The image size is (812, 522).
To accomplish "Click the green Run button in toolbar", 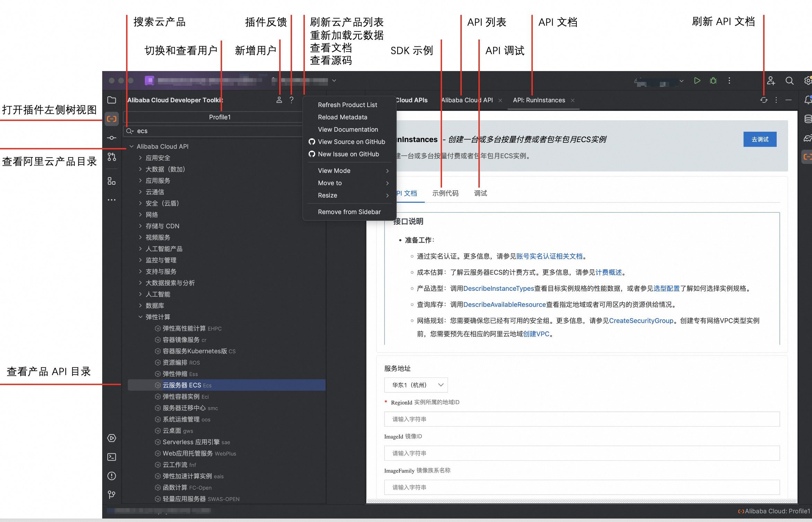I will [697, 81].
